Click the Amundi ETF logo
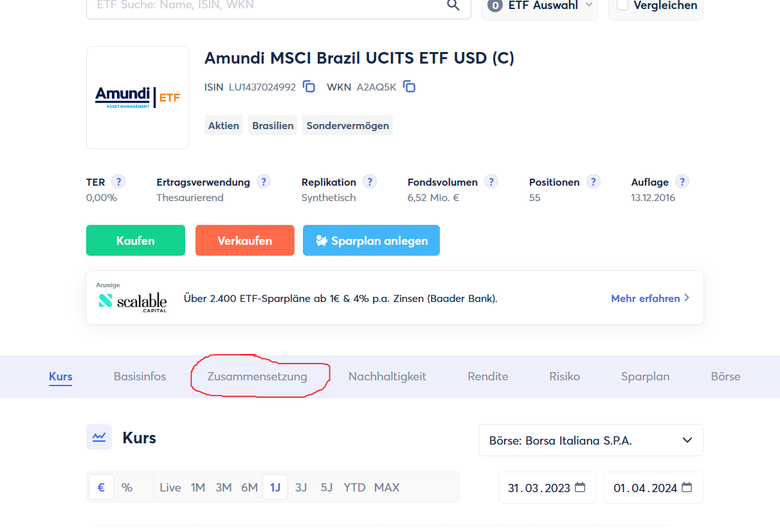This screenshot has height=532, width=780. tap(138, 98)
